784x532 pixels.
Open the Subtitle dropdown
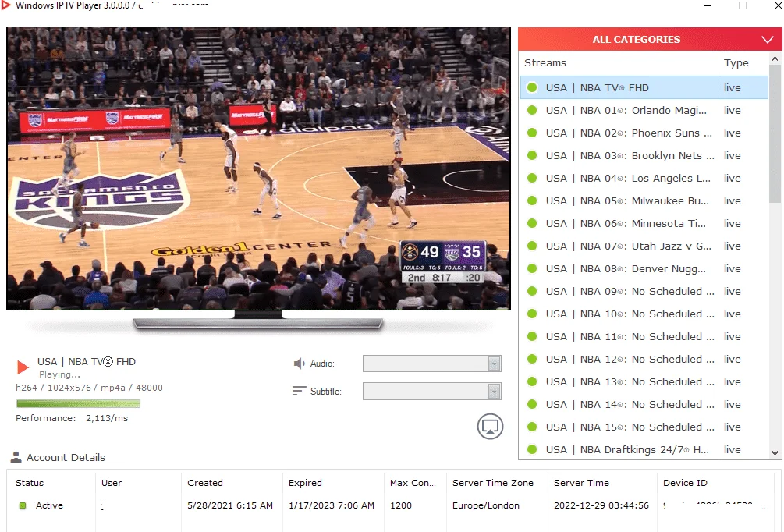click(x=432, y=391)
